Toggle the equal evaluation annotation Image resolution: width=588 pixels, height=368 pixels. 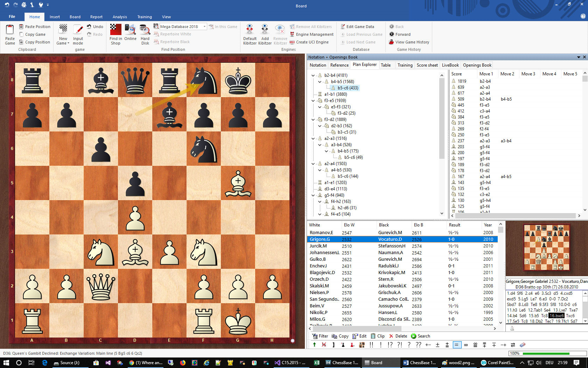[457, 345]
